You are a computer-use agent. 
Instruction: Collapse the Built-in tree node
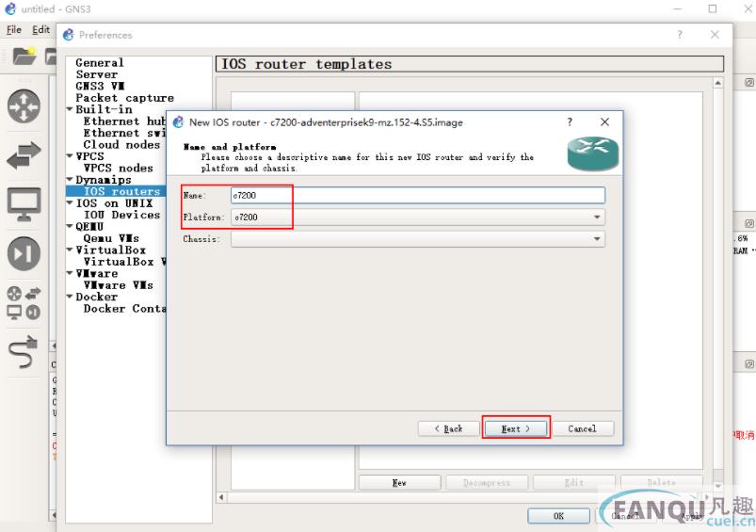click(x=70, y=109)
